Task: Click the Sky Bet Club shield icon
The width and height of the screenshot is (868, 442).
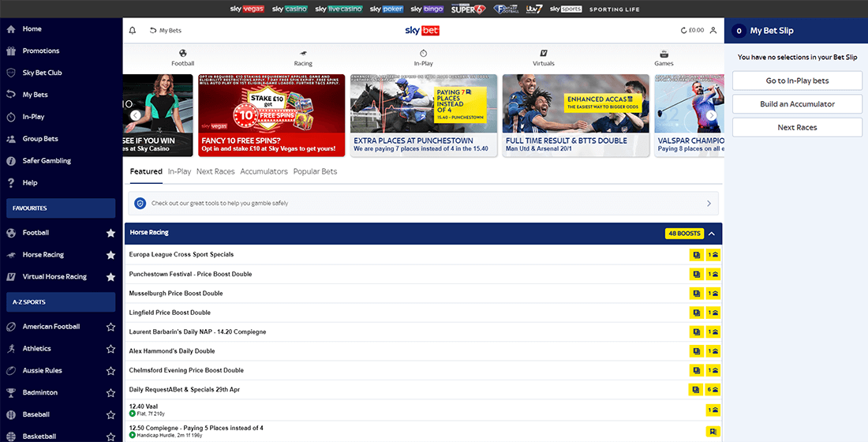Action: click(11, 73)
